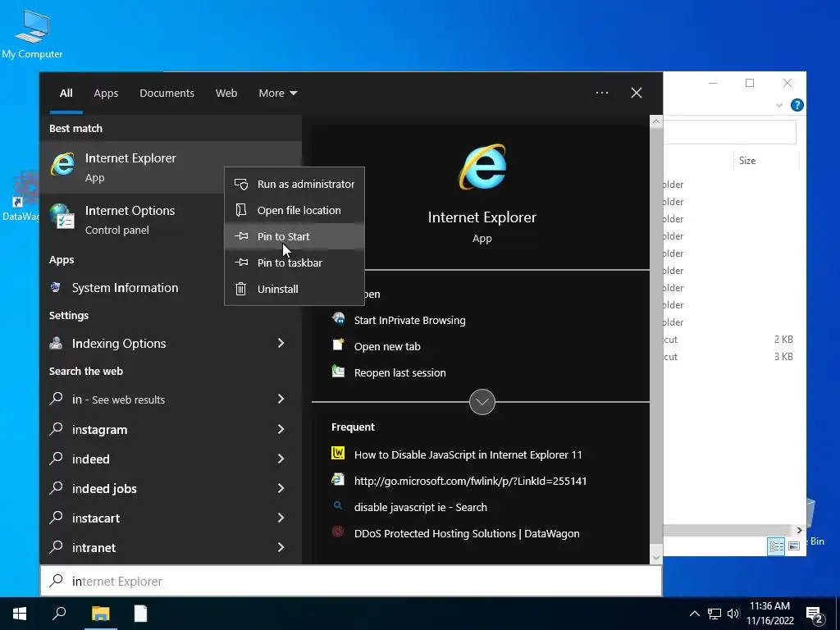Screen dimensions: 840x630
Task: Click the taskbar clock showing 11:36 AM
Action: tap(769, 614)
